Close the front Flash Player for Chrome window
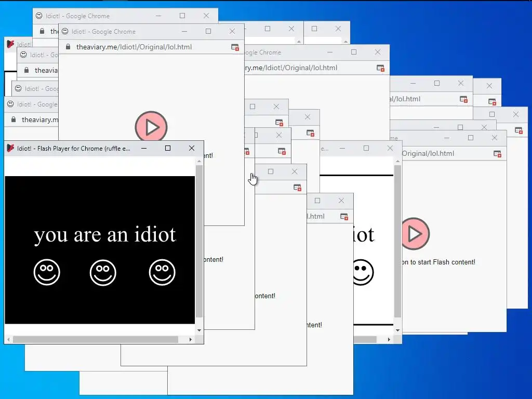The image size is (532, 399). click(x=192, y=148)
